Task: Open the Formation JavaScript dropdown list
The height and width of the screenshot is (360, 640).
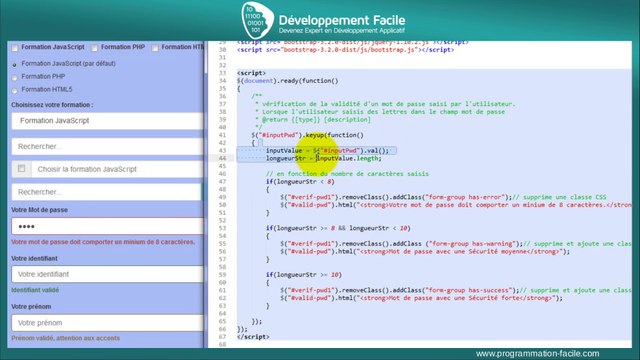Action: pos(107,121)
